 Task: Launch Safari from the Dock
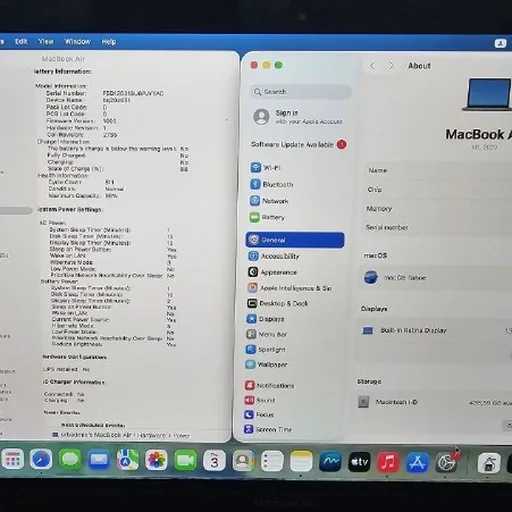tap(41, 460)
